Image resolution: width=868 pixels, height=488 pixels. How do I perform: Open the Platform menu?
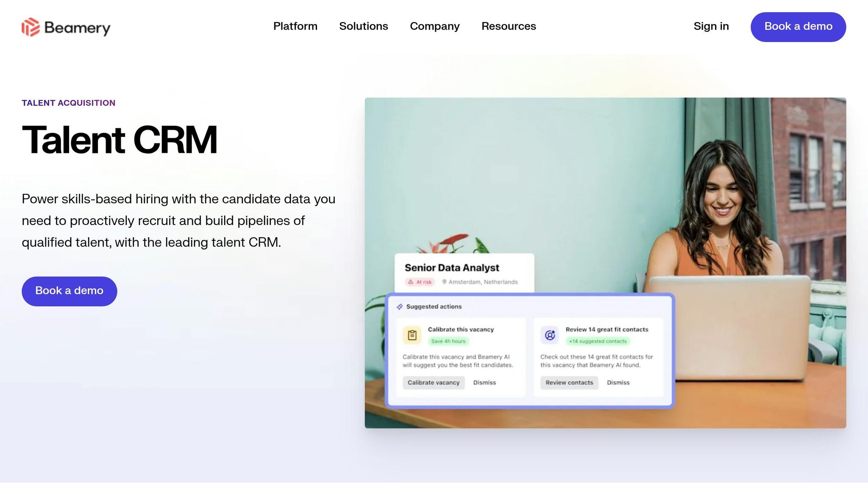pyautogui.click(x=295, y=26)
